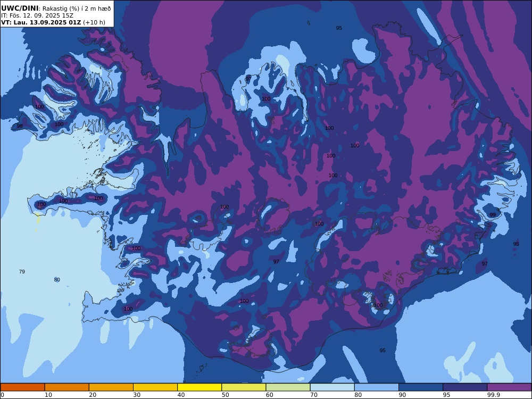
Task: Click the legend tick label '40'
Action: click(181, 395)
